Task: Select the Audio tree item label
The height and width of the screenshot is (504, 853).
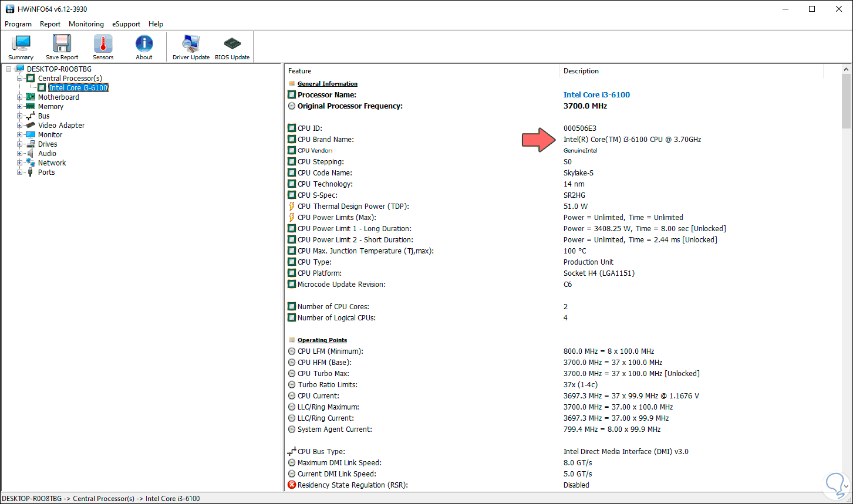Action: pyautogui.click(x=48, y=154)
